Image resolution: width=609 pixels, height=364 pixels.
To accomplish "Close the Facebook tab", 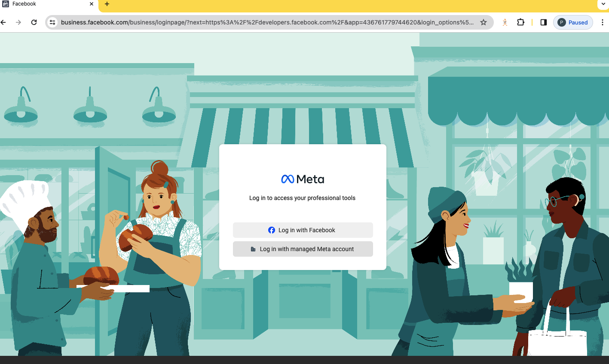I will (92, 4).
